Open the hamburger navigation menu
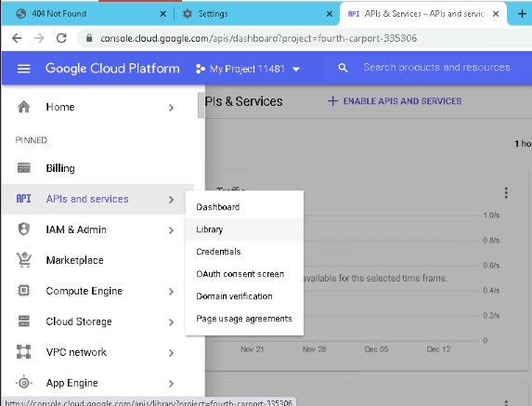532x406 pixels. click(24, 69)
